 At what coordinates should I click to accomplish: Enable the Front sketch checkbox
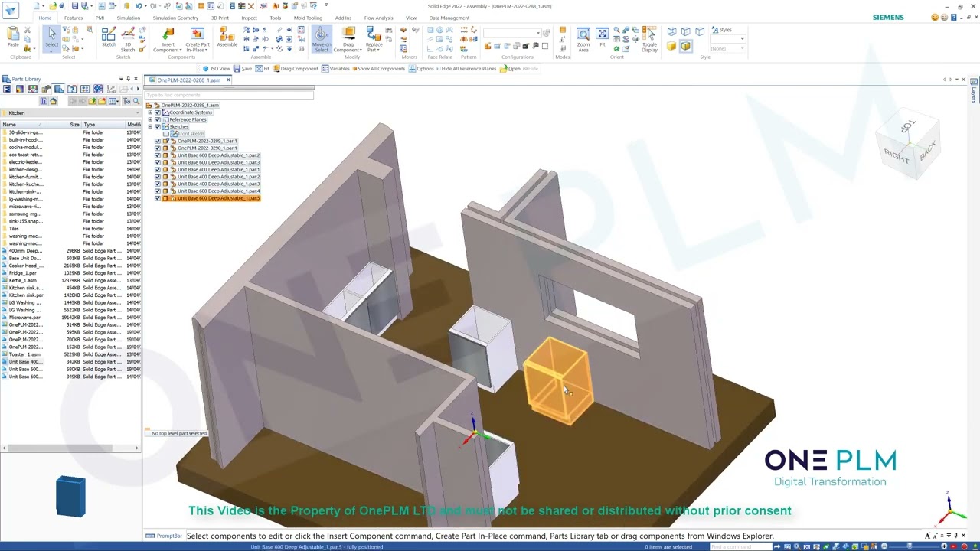166,134
